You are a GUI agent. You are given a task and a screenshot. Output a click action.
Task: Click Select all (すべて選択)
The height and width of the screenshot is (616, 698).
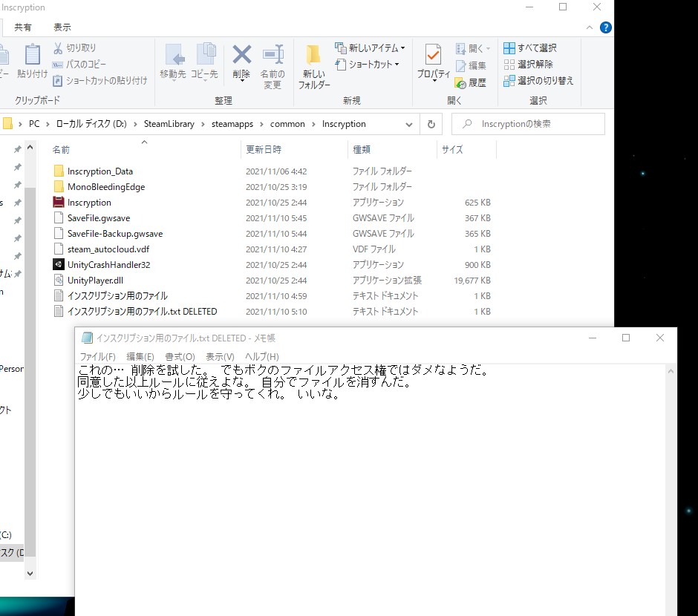coord(529,48)
